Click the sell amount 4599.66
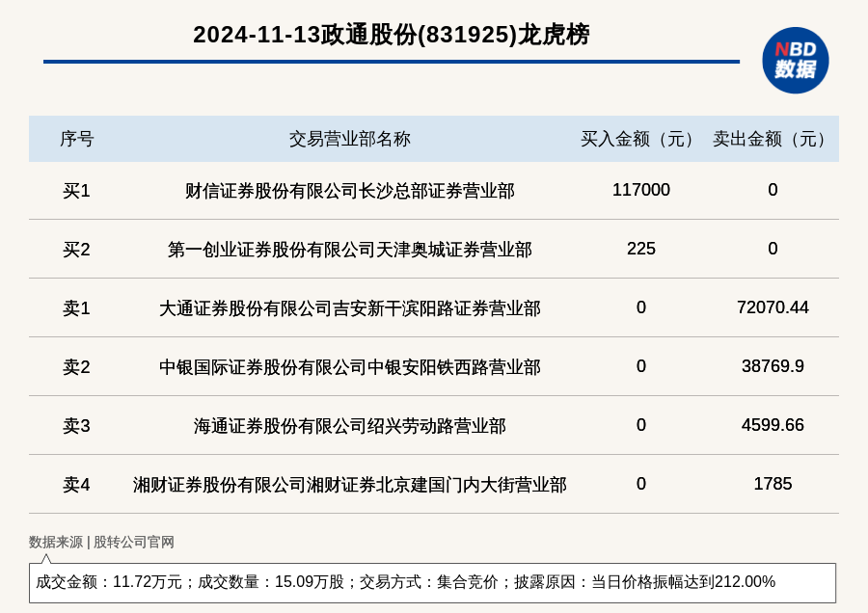The height and width of the screenshot is (613, 868). point(773,424)
